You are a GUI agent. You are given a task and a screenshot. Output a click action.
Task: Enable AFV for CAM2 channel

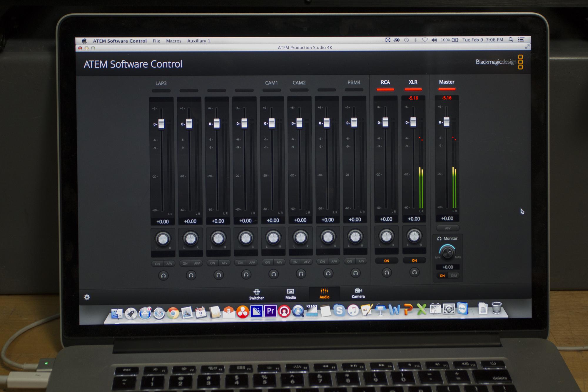pyautogui.click(x=307, y=262)
